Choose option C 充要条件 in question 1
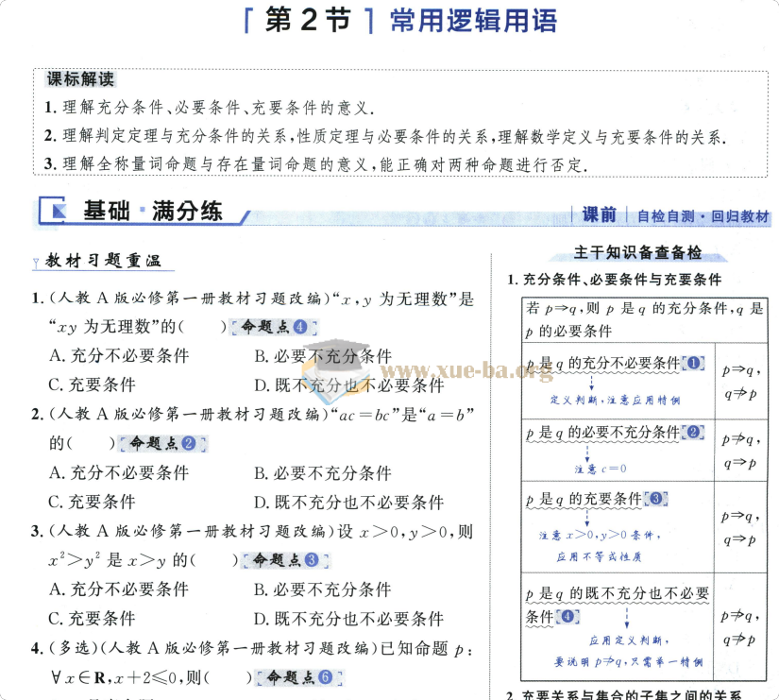Image resolution: width=779 pixels, height=700 pixels. click(x=93, y=384)
